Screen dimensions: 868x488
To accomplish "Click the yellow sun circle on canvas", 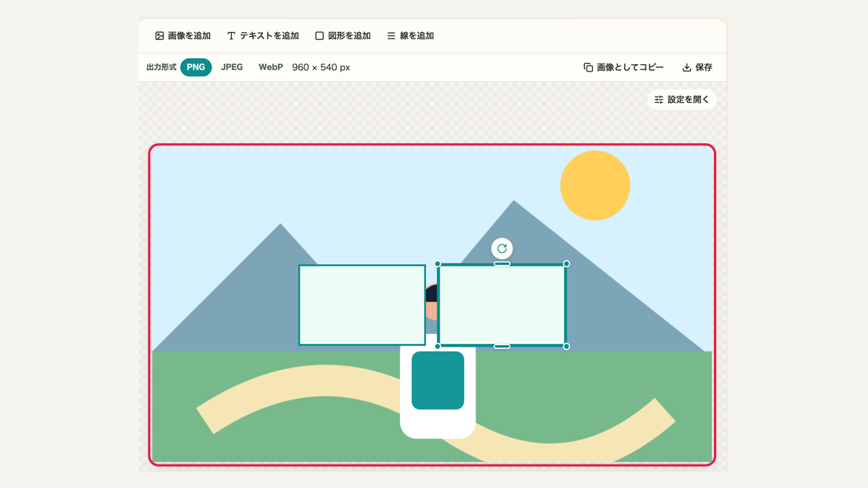I will point(595,185).
